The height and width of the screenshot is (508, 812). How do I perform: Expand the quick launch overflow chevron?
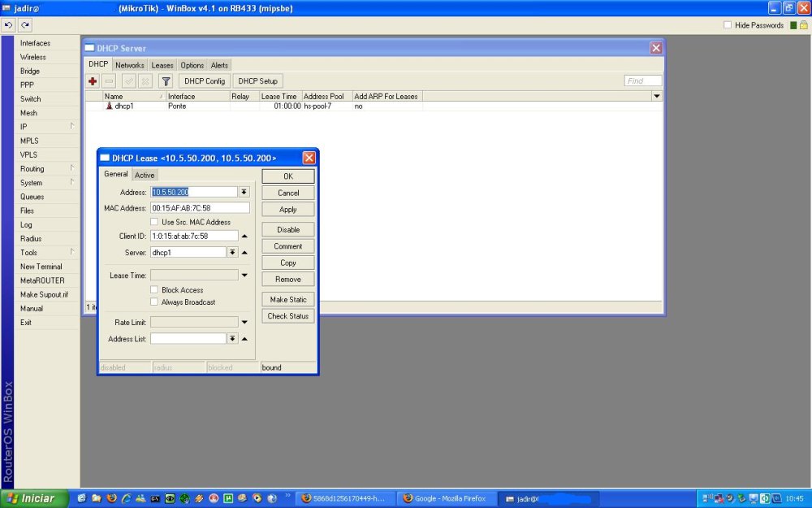click(x=288, y=496)
